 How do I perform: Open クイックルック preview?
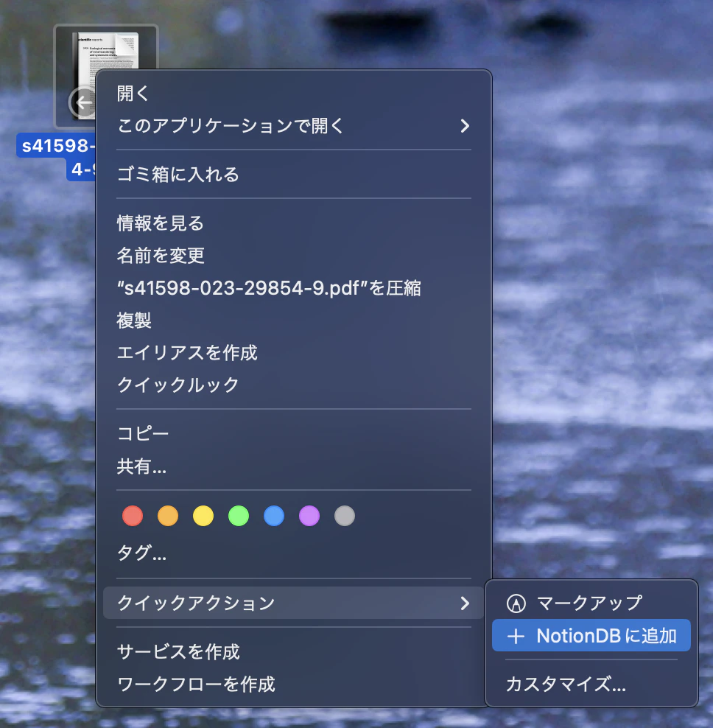[293, 385]
